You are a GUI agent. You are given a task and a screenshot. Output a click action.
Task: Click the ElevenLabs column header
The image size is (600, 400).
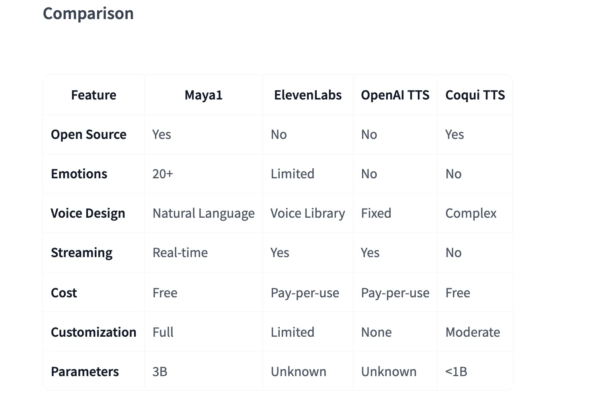coord(307,95)
